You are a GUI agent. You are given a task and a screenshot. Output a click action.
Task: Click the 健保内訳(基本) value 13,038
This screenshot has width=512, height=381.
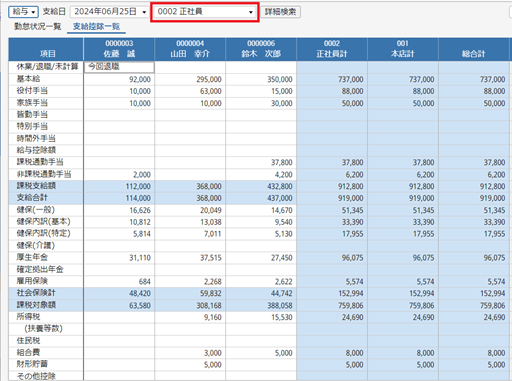click(x=211, y=222)
